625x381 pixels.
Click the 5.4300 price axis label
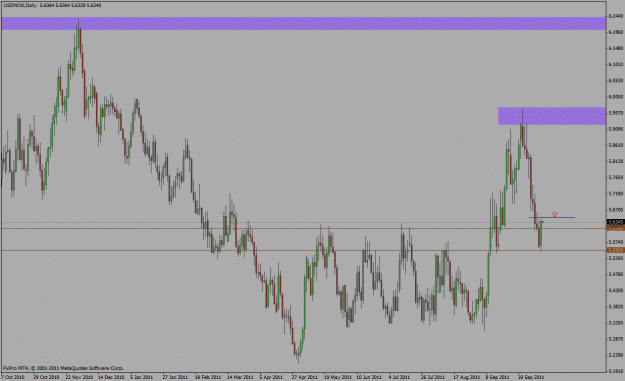615,291
